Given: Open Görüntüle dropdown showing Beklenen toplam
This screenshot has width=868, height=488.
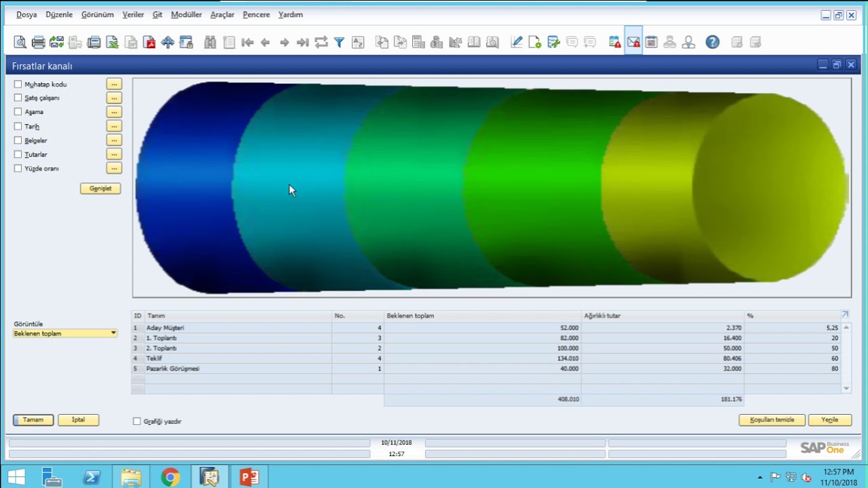Looking at the screenshot, I should [65, 333].
